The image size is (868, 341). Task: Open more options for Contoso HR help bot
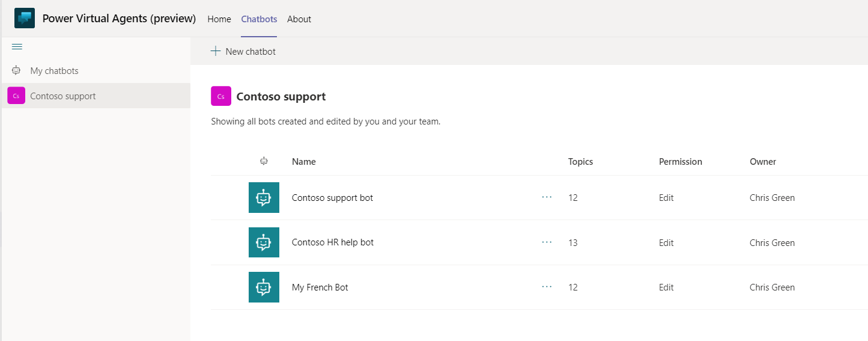coord(547,242)
